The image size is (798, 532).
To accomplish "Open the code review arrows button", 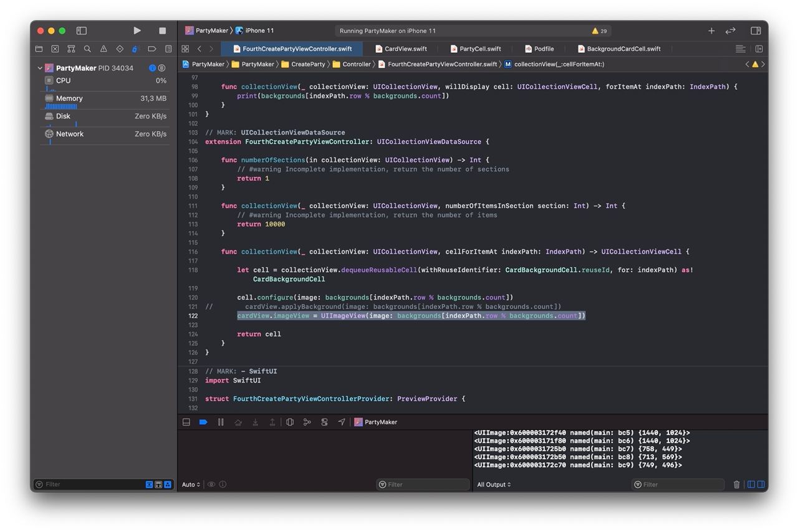I will 731,31.
